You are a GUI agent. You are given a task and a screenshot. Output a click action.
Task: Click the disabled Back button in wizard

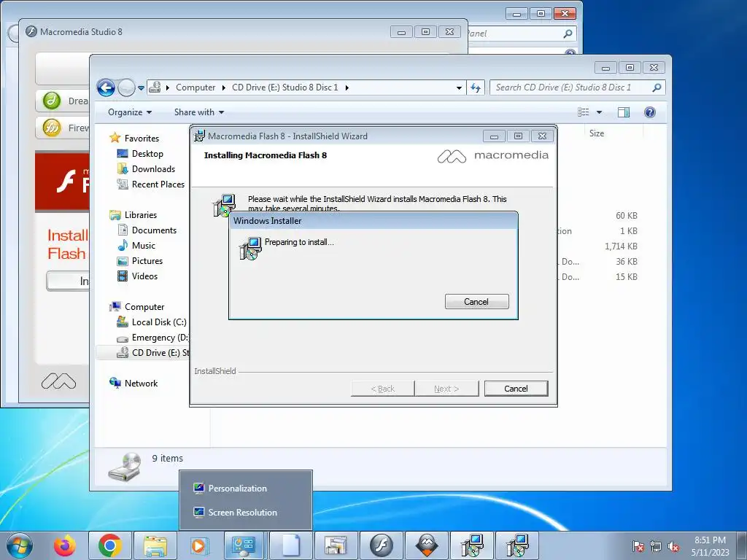tap(382, 389)
